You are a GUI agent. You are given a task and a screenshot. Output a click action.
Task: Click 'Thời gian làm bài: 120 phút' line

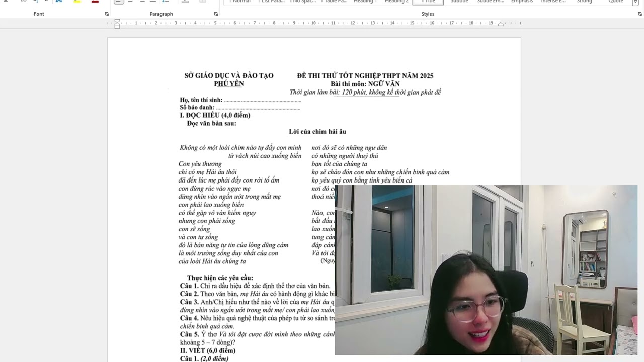click(365, 92)
